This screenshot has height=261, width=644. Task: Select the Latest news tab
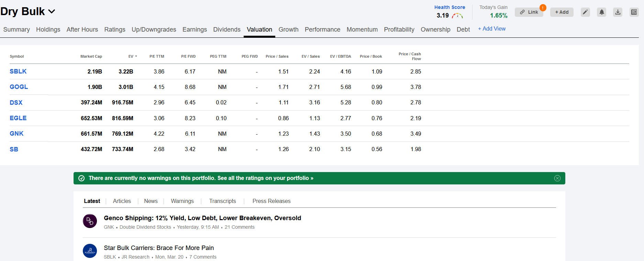92,201
